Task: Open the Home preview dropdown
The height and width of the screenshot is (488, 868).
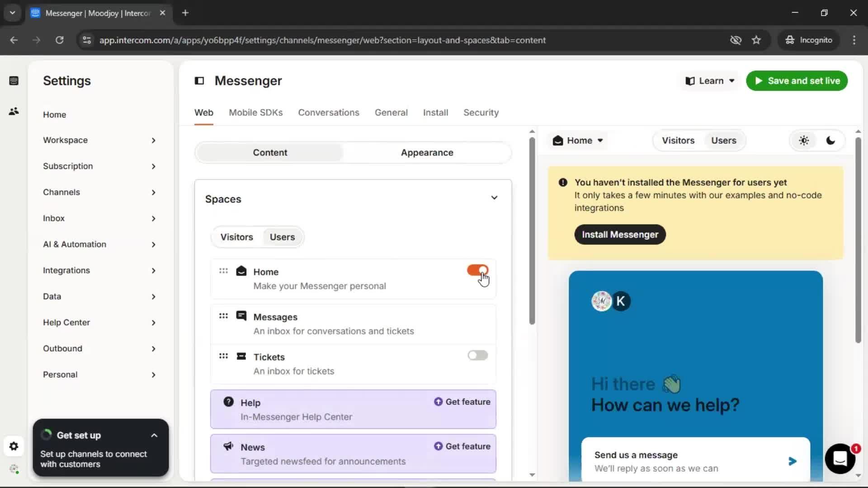Action: click(578, 141)
